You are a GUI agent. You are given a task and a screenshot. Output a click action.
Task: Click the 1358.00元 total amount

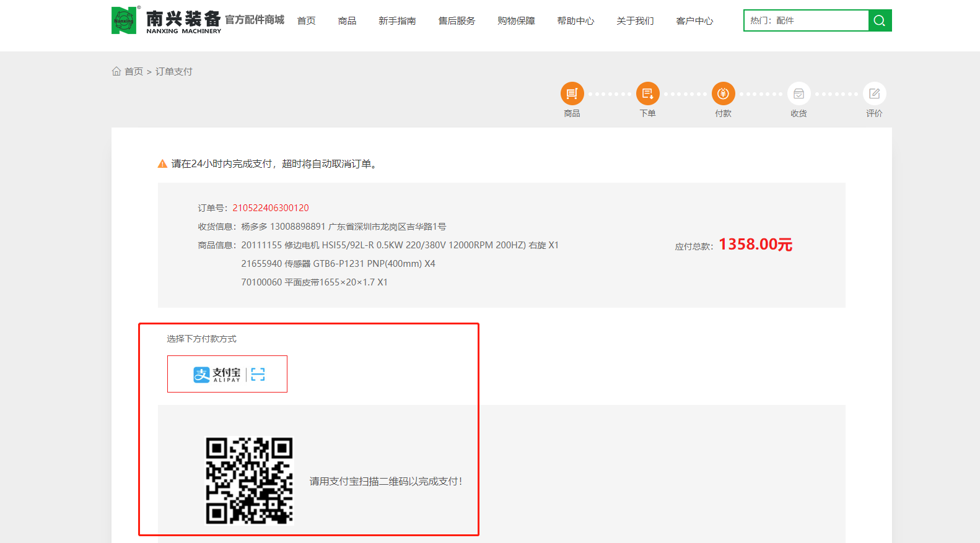[755, 245]
